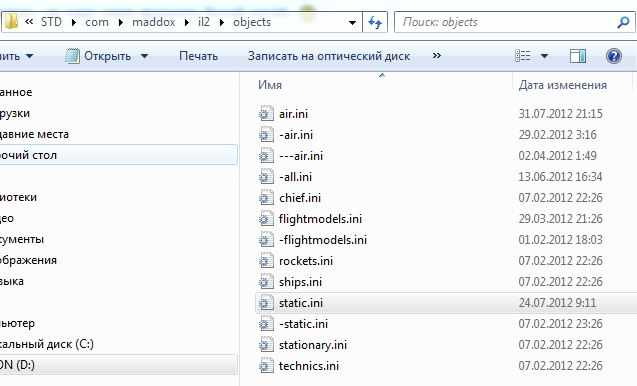Refresh the folder using address bar button

375,22
